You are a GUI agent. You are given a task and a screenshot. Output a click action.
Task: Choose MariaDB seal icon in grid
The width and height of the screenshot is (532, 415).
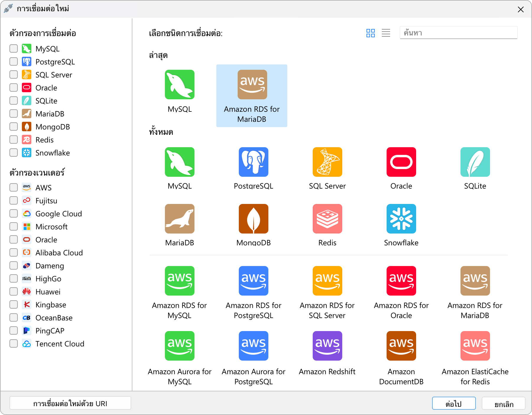[180, 219]
